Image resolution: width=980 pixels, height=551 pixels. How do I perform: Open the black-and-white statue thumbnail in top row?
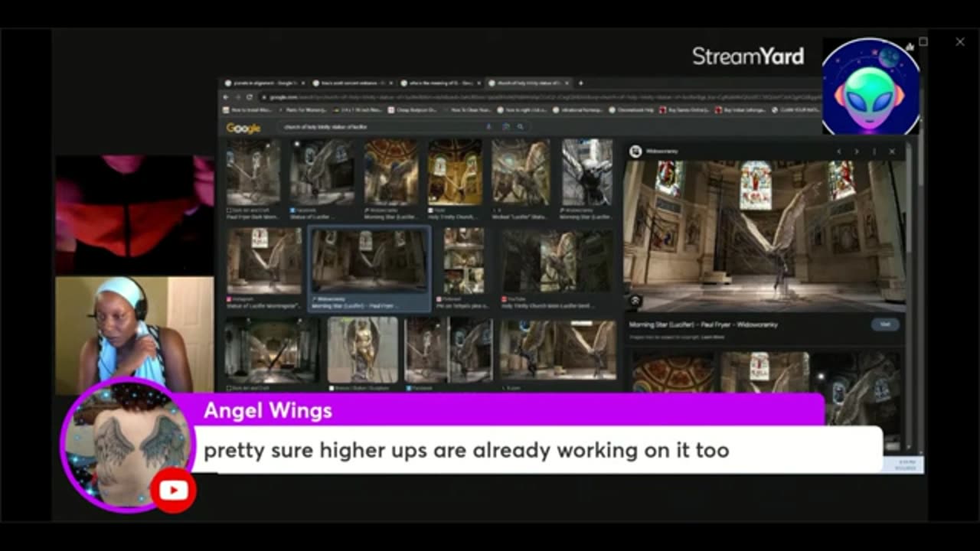point(587,173)
